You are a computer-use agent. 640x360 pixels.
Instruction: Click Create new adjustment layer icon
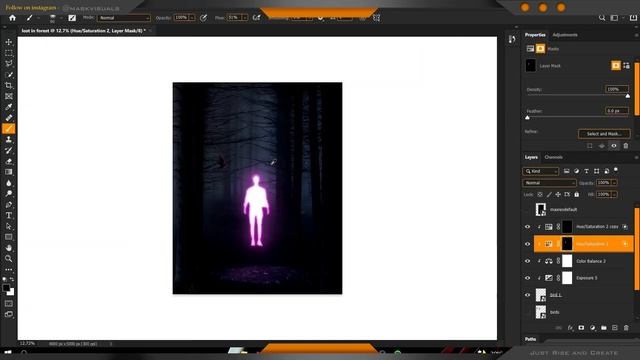(593, 328)
